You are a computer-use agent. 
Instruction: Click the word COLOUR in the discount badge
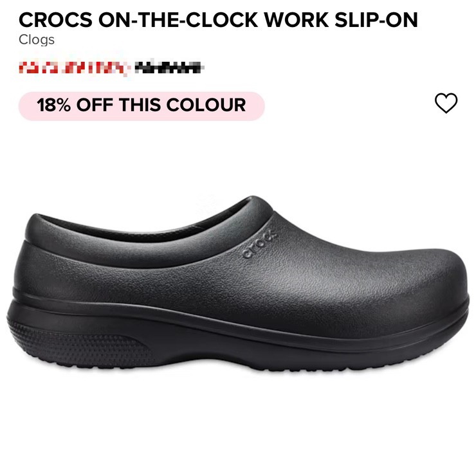tap(206, 105)
